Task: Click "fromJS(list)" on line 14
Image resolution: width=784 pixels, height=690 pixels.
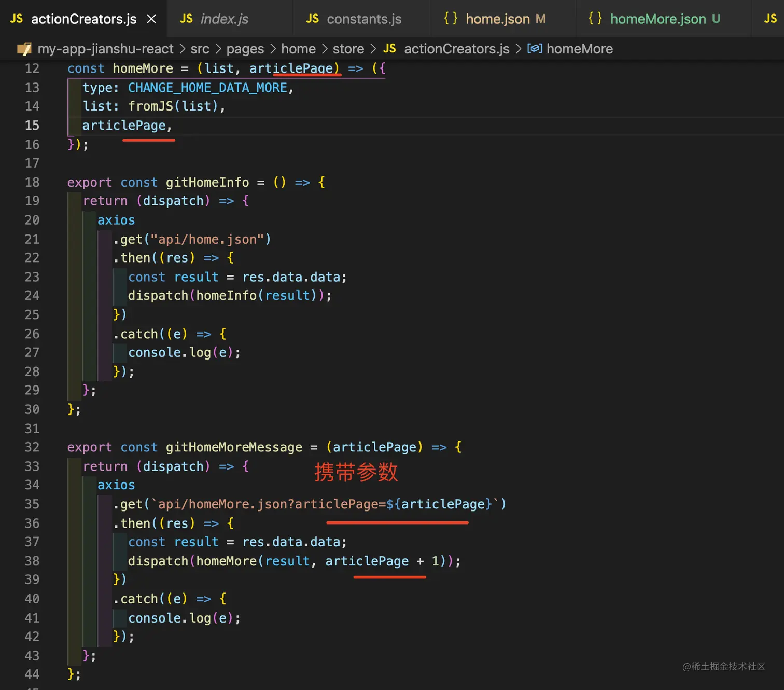Action: 173,106
